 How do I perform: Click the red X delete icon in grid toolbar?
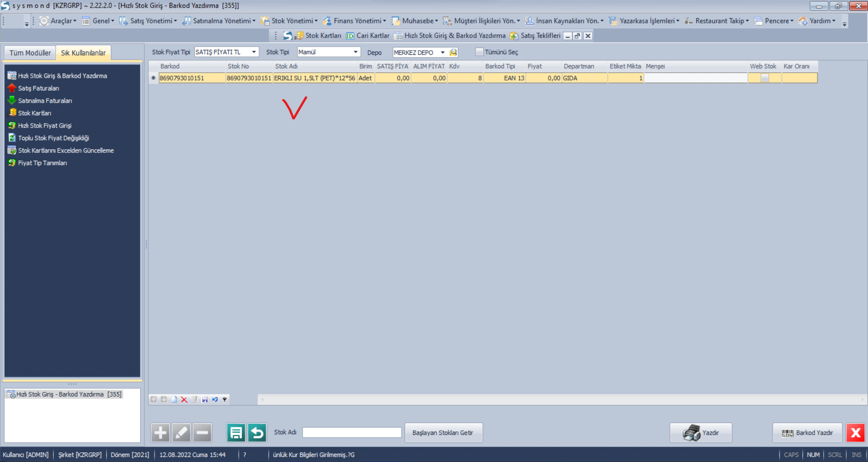[x=184, y=400]
